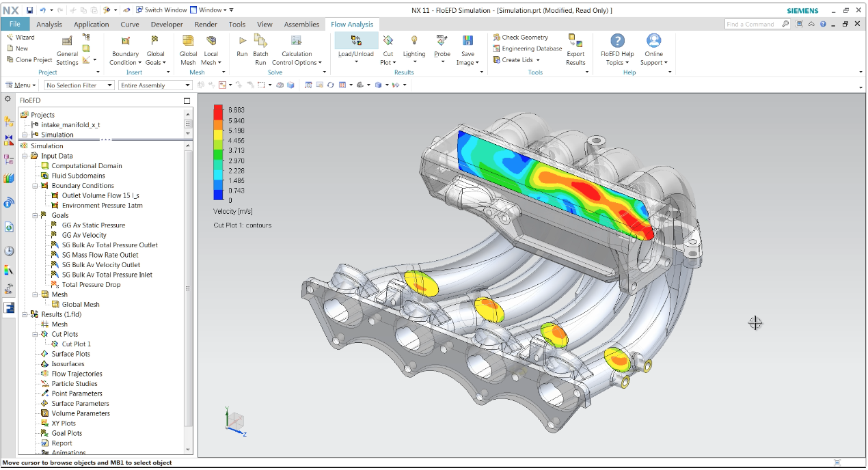Open Cut Plot dropdown
The height and width of the screenshot is (470, 868).
[388, 50]
